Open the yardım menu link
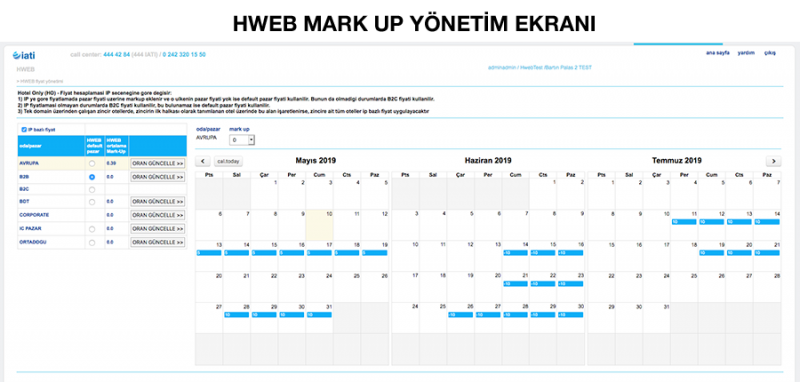 click(x=746, y=53)
